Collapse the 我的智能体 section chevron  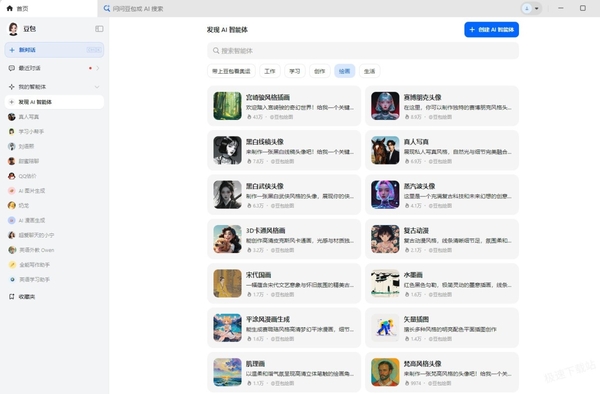[x=97, y=87]
